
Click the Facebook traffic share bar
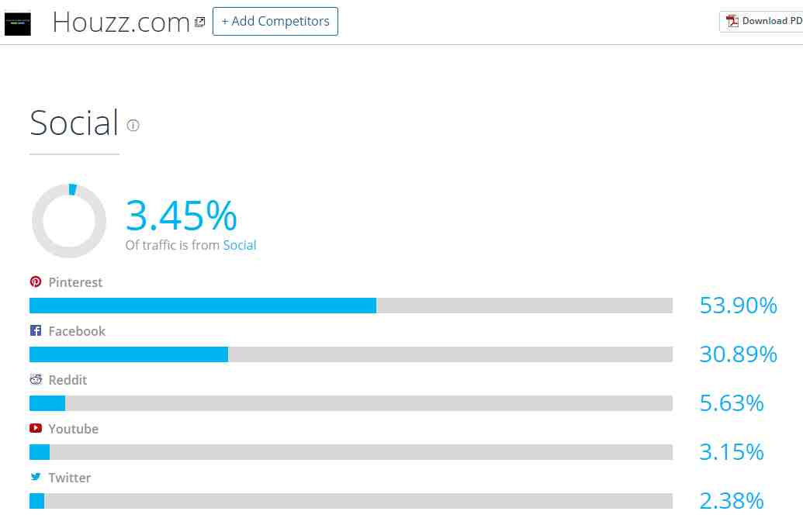[351, 354]
